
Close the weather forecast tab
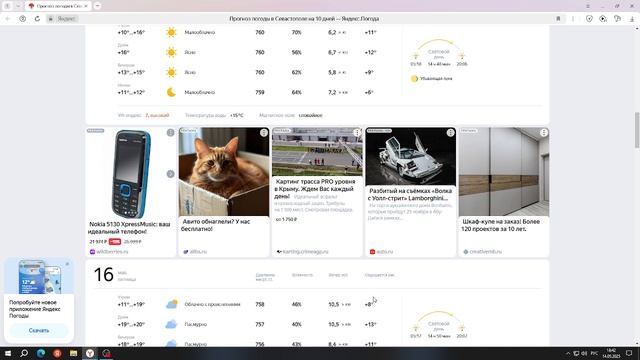(x=86, y=6)
